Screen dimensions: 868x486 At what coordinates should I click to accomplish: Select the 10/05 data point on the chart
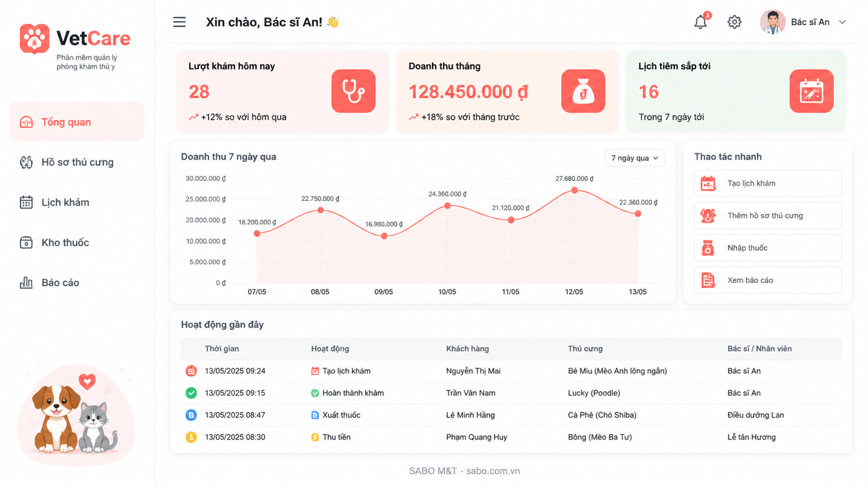pyautogui.click(x=448, y=206)
